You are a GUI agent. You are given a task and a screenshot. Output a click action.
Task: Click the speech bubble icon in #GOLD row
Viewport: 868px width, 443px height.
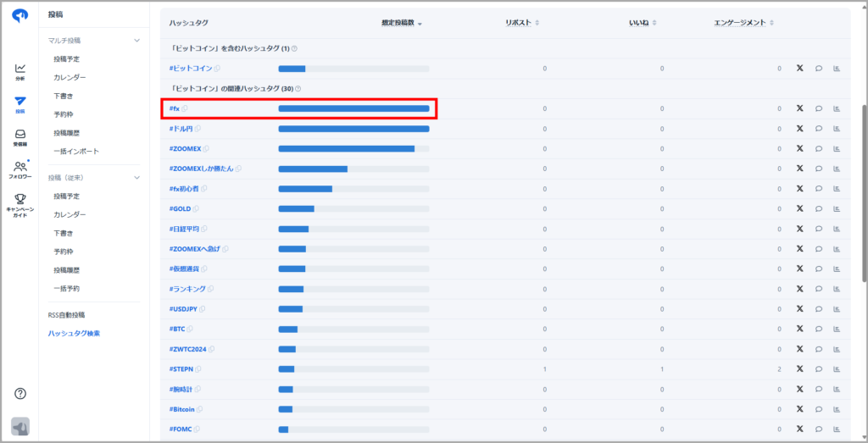(x=818, y=208)
